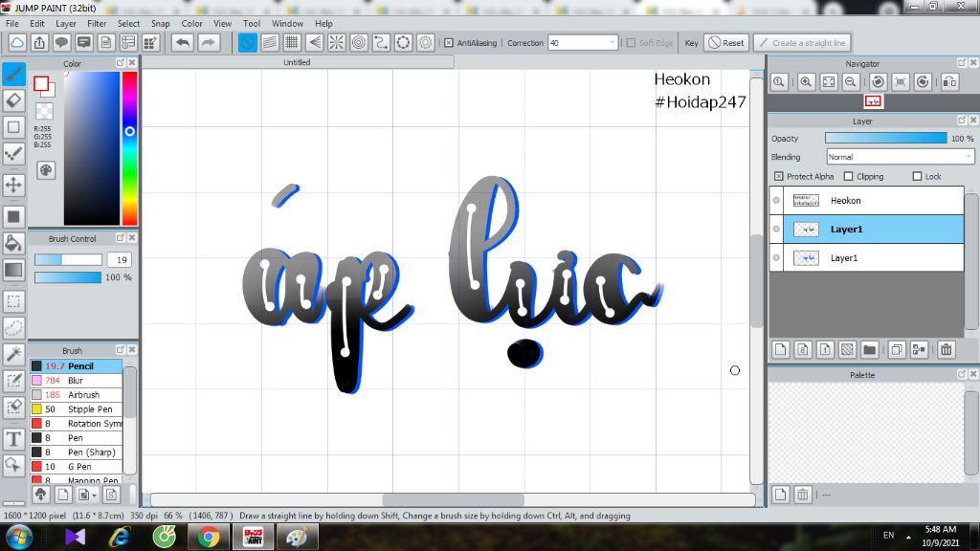
Task: Select the Magic Wand tool
Action: 13,354
